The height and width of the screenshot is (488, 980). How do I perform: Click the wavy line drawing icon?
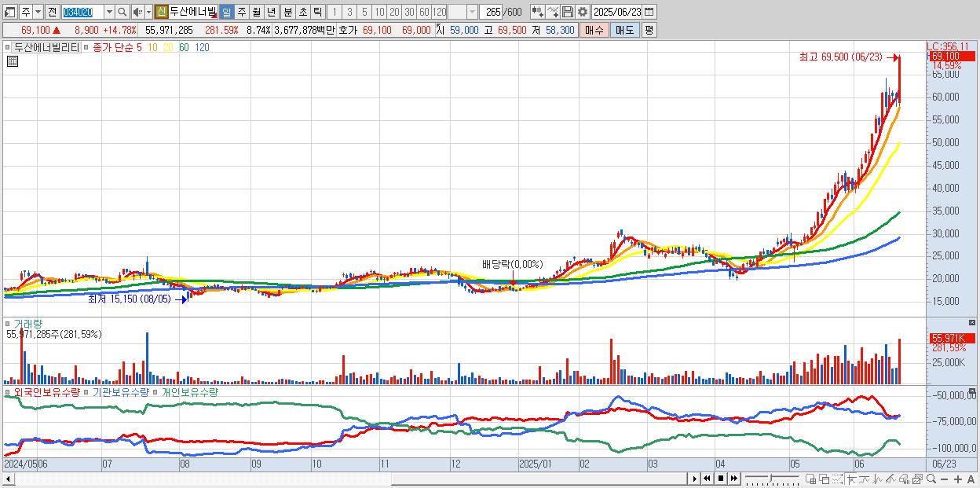[864, 479]
